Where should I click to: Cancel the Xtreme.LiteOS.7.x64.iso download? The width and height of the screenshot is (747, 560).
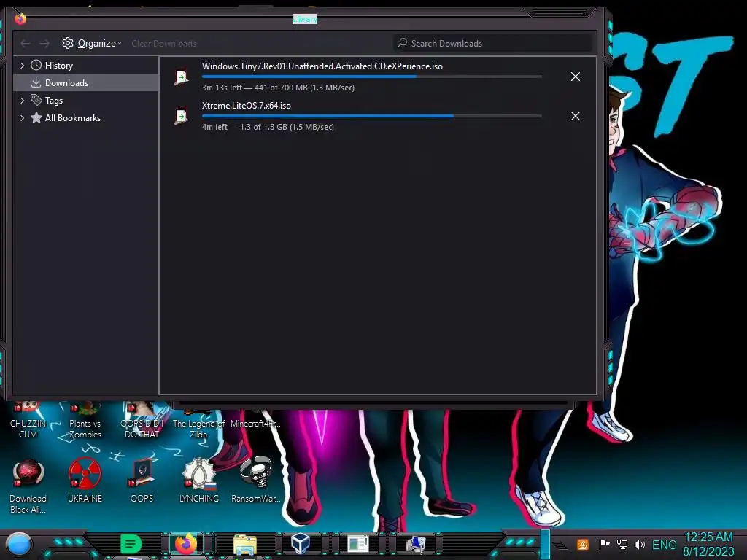coord(575,116)
